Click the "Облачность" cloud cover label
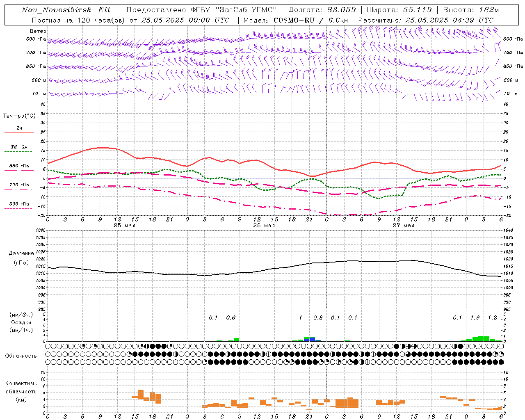Image resolution: width=525 pixels, height=420 pixels. [x=21, y=356]
